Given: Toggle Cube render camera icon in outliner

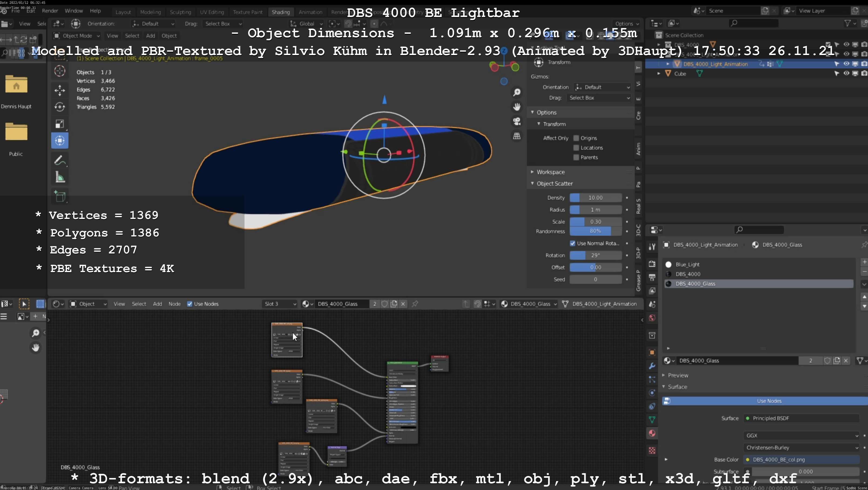Looking at the screenshot, I should pos(864,73).
